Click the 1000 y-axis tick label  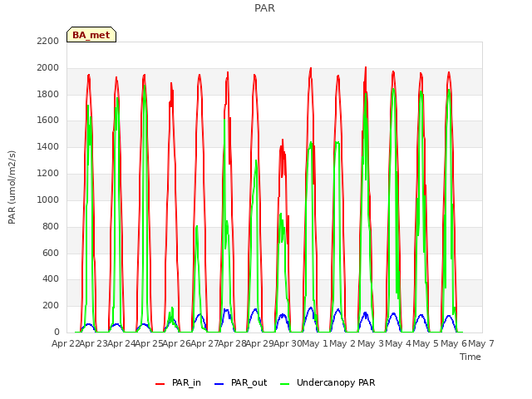click(48, 199)
